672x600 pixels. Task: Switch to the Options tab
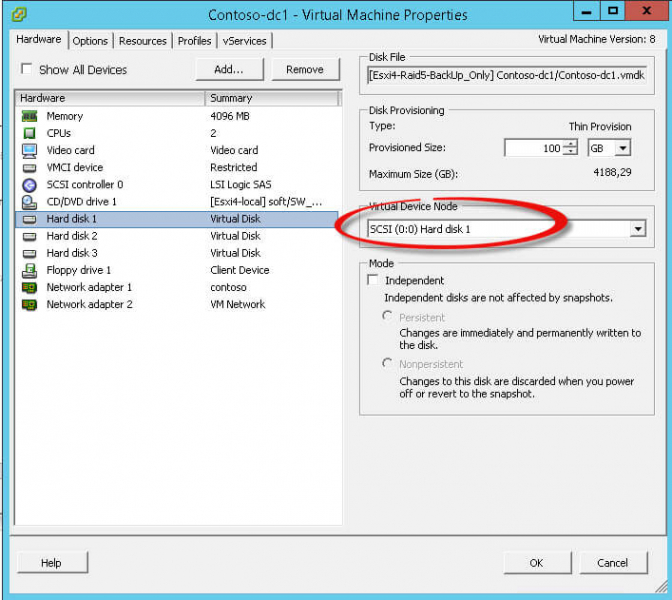pyautogui.click(x=90, y=41)
